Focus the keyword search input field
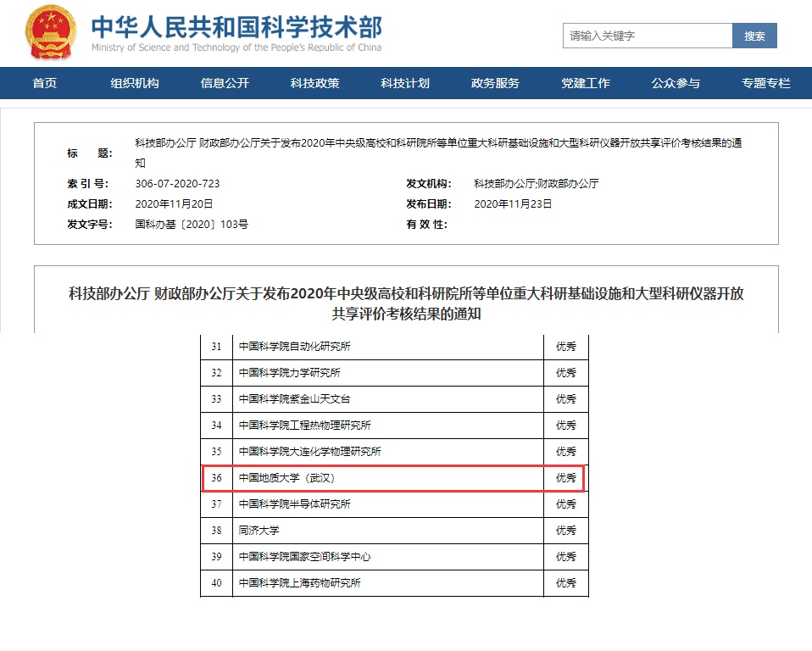Viewport: 812px width, 651px height. [648, 36]
